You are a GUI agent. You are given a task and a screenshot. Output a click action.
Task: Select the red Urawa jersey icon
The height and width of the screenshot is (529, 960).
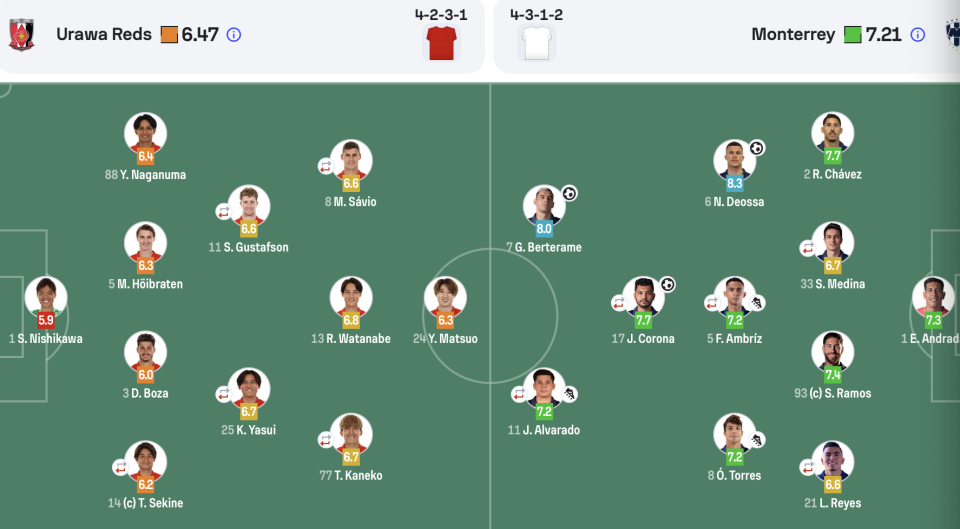[441, 43]
